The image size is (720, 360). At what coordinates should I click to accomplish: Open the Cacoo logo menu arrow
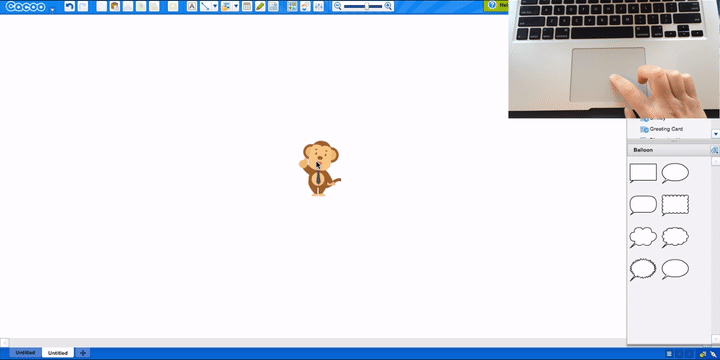52,9
